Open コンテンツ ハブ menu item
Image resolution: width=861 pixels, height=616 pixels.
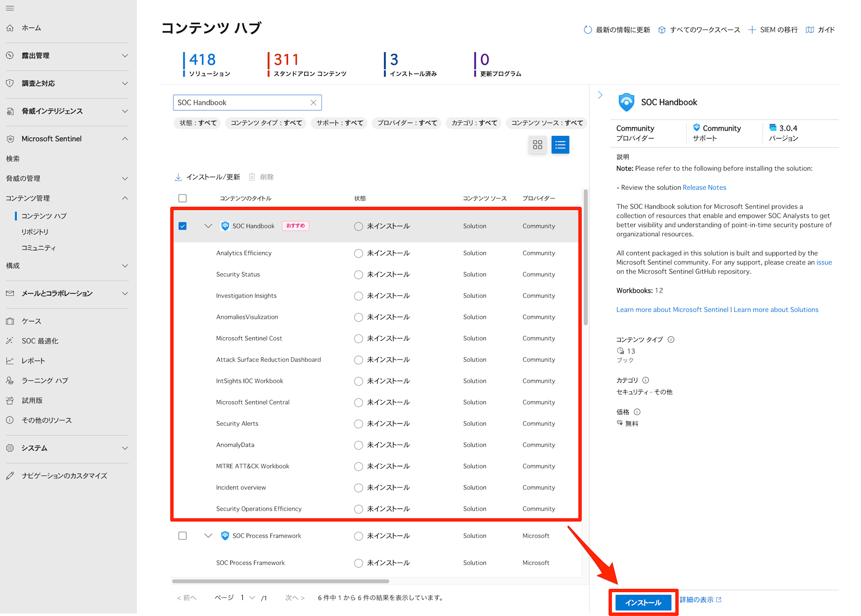(x=44, y=216)
